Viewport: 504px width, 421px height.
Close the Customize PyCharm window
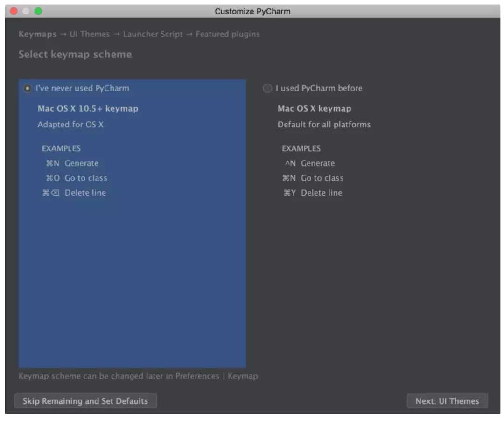point(14,11)
